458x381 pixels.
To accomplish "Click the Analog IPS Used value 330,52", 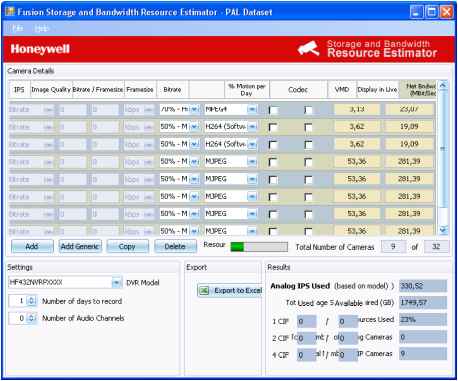I will 423,286.
